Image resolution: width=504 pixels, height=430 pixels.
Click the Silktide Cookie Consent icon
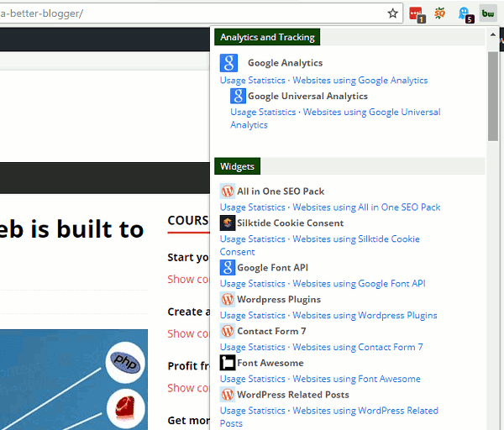click(228, 223)
